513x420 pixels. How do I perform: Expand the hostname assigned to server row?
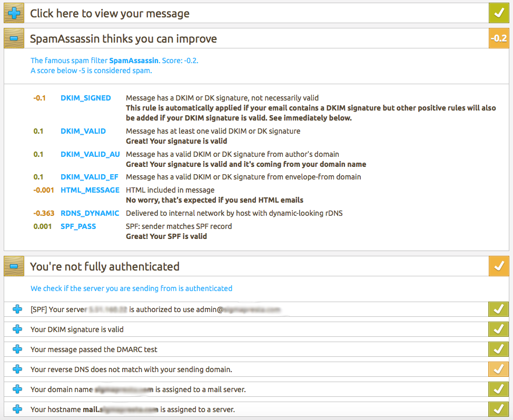pyautogui.click(x=17, y=409)
